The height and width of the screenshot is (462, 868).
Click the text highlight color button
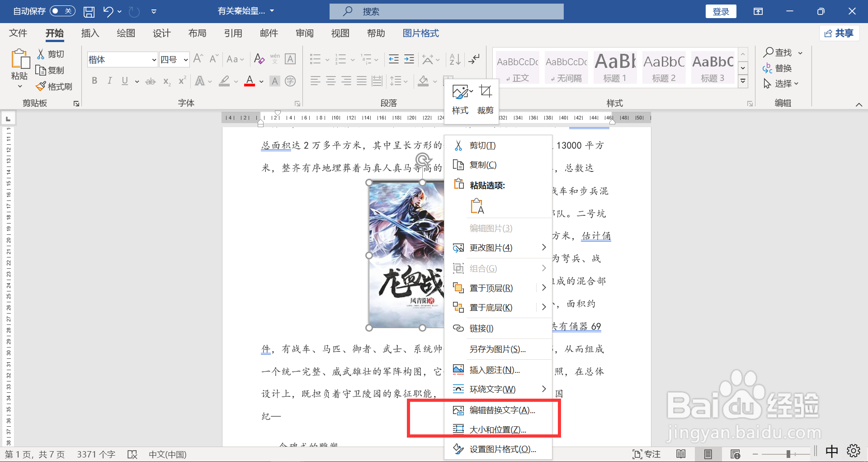(x=224, y=81)
